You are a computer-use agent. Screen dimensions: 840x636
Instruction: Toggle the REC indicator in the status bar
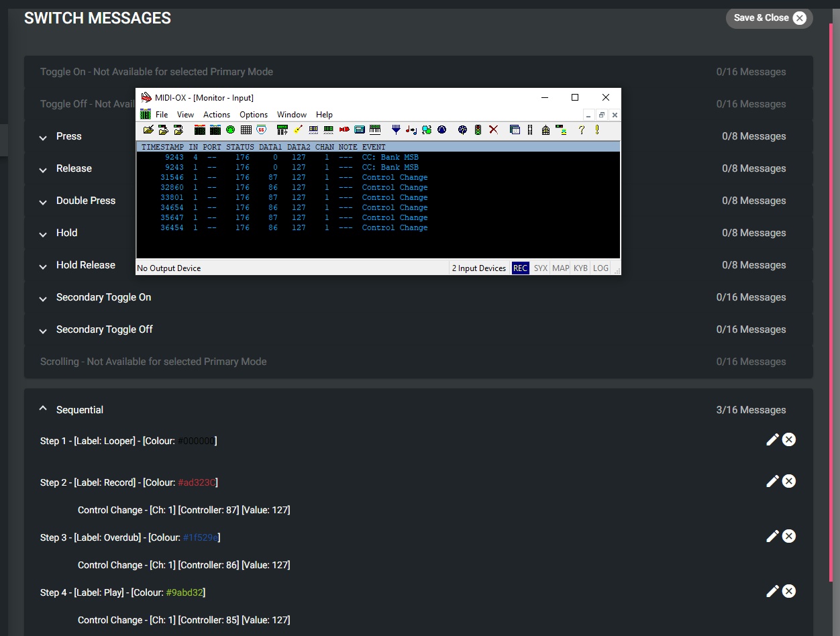[520, 268]
